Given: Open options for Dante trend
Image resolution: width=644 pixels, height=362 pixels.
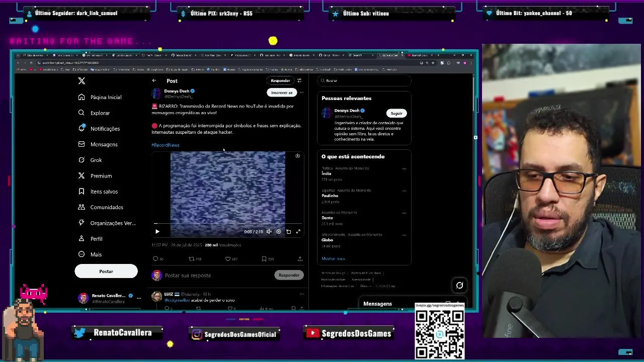Looking at the screenshot, I should 405,213.
